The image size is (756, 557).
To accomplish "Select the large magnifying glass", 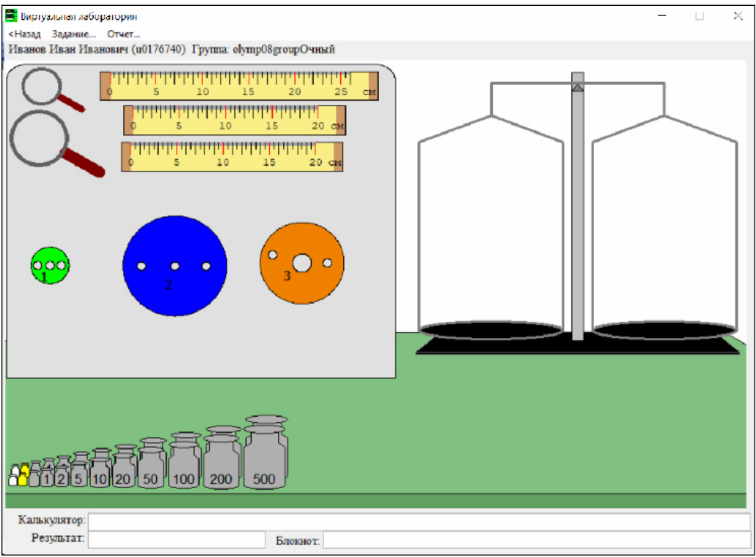I will pyautogui.click(x=56, y=143).
